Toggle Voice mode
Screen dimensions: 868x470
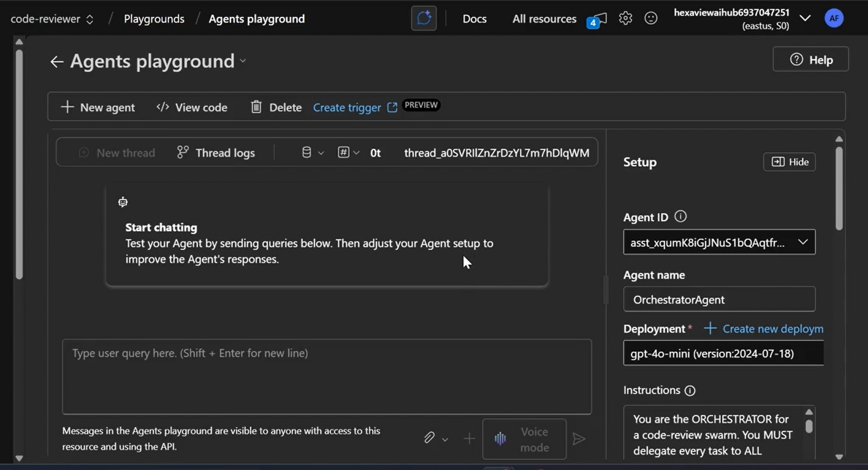coord(524,439)
